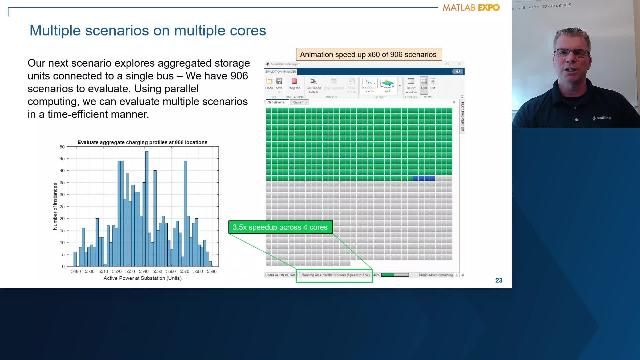Click the small collapse arrow above the grid's right edge

click(454, 102)
